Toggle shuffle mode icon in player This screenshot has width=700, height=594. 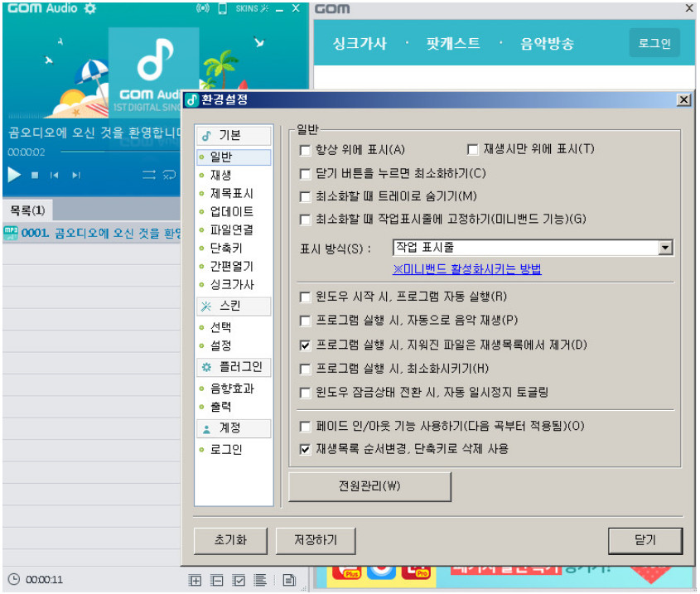148,175
